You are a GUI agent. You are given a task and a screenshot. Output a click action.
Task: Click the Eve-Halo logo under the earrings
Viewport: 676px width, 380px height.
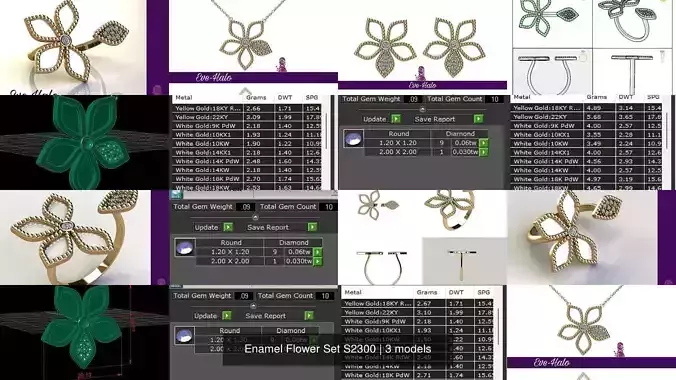tap(422, 85)
